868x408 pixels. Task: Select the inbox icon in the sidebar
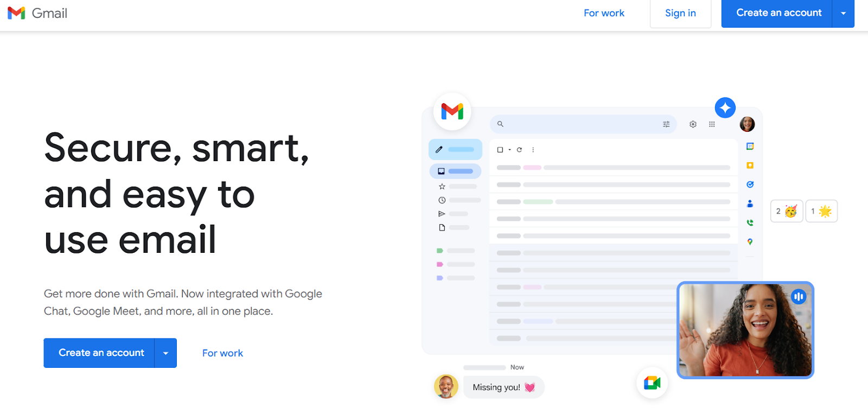point(441,171)
